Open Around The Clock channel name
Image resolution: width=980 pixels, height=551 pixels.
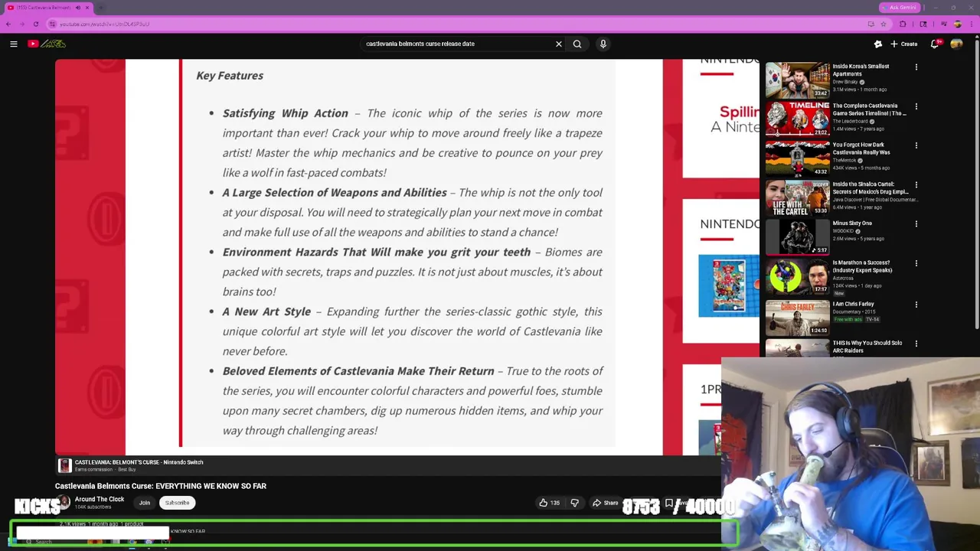pyautogui.click(x=99, y=499)
